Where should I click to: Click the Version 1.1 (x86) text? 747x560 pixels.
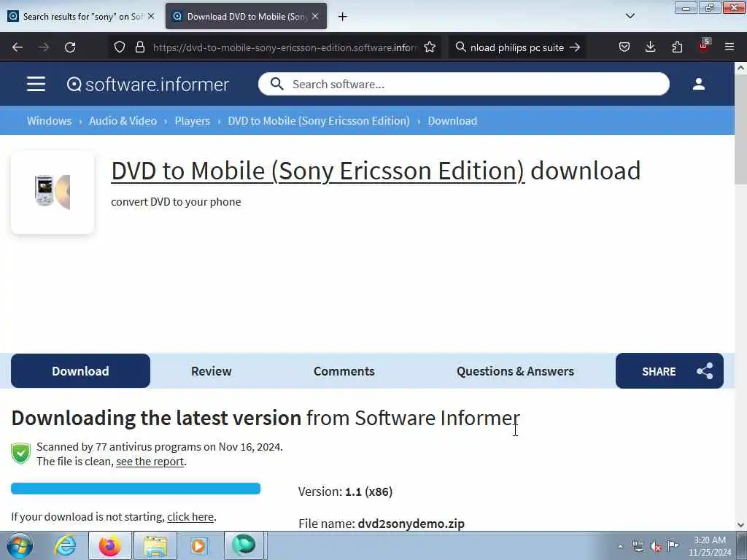click(x=345, y=491)
